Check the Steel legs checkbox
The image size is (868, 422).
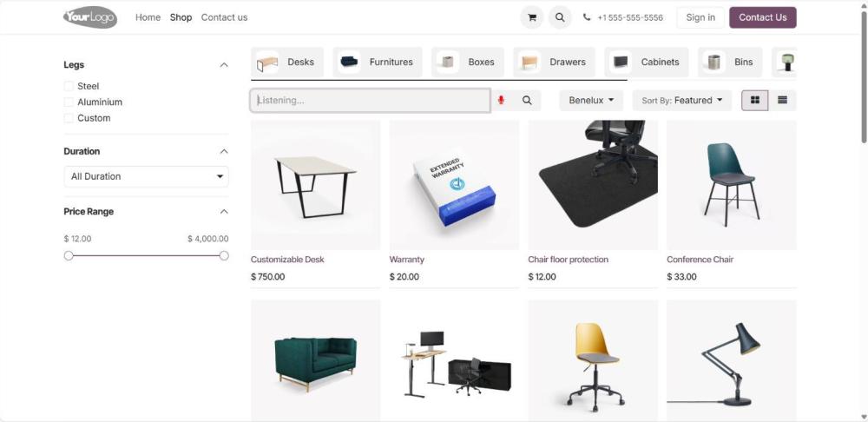pos(69,86)
